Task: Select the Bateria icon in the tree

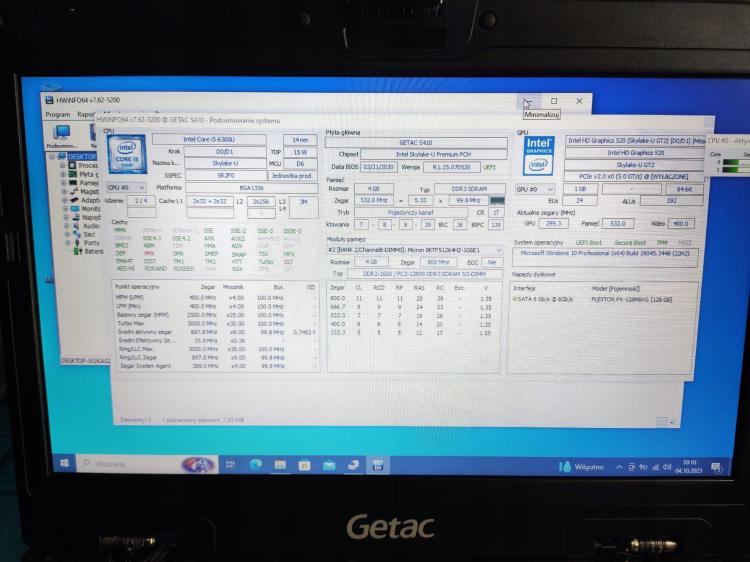Action: point(77,251)
